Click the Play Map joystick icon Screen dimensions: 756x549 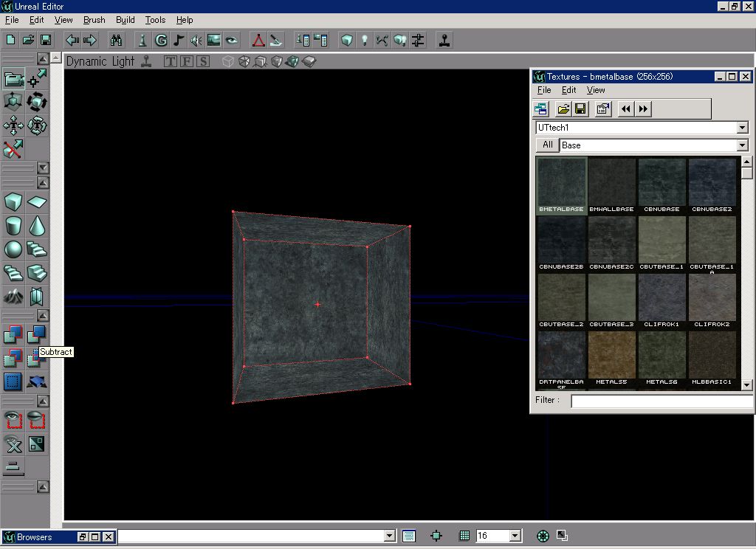click(x=444, y=41)
